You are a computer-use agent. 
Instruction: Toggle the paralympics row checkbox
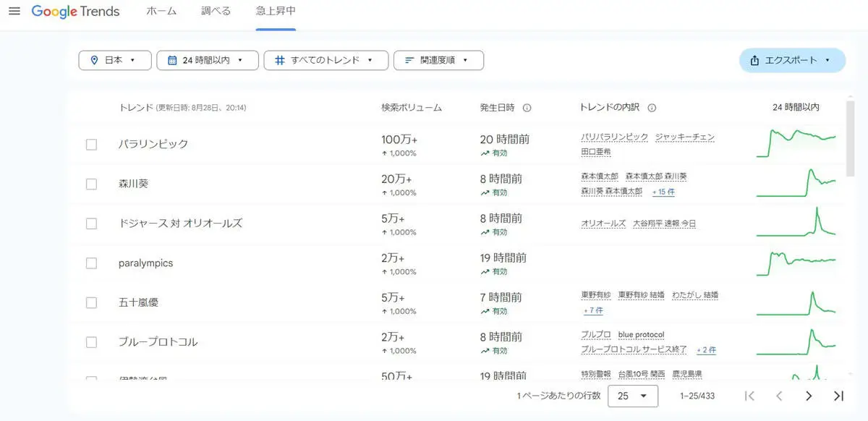[x=91, y=263]
